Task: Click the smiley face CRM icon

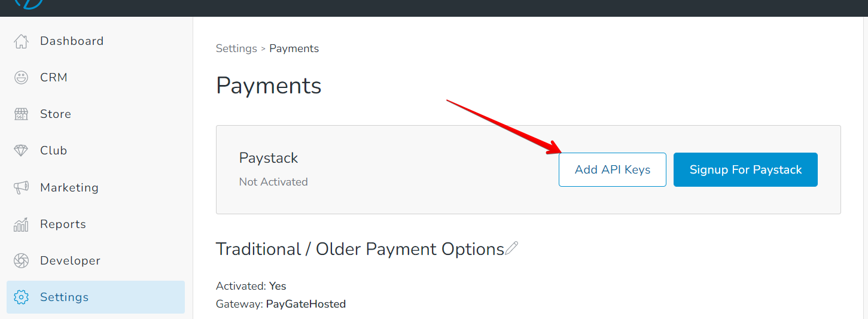Action: (x=21, y=78)
